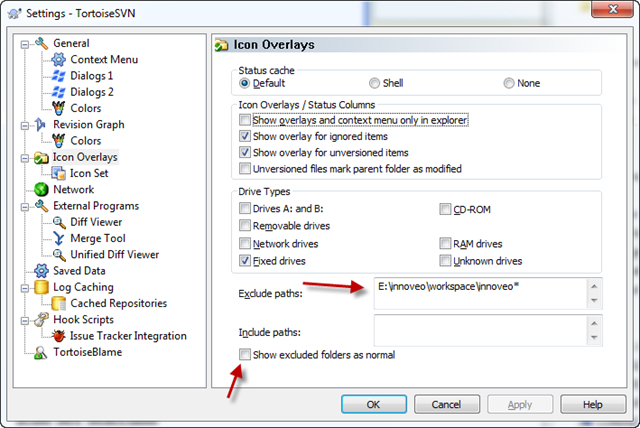The image size is (640, 428).
Task: Select the TortoiseBlame icon
Action: tap(42, 352)
